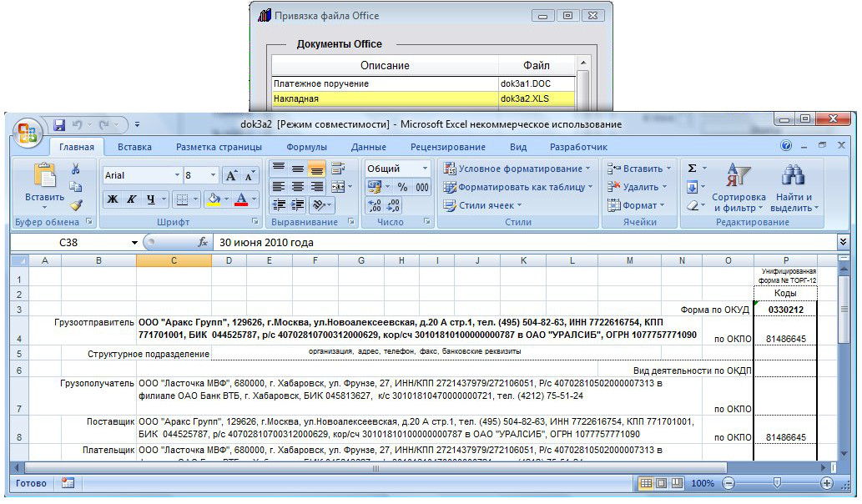862x504 pixels.
Task: Click zoom in plus button
Action: click(826, 483)
